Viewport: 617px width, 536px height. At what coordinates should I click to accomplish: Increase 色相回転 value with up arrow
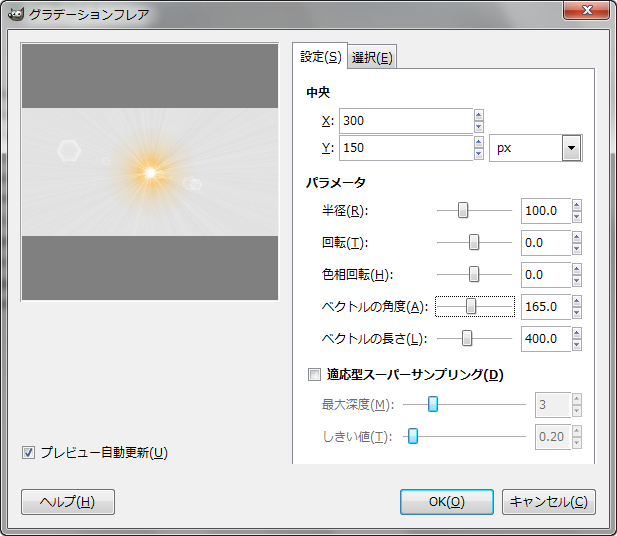[x=576, y=269]
